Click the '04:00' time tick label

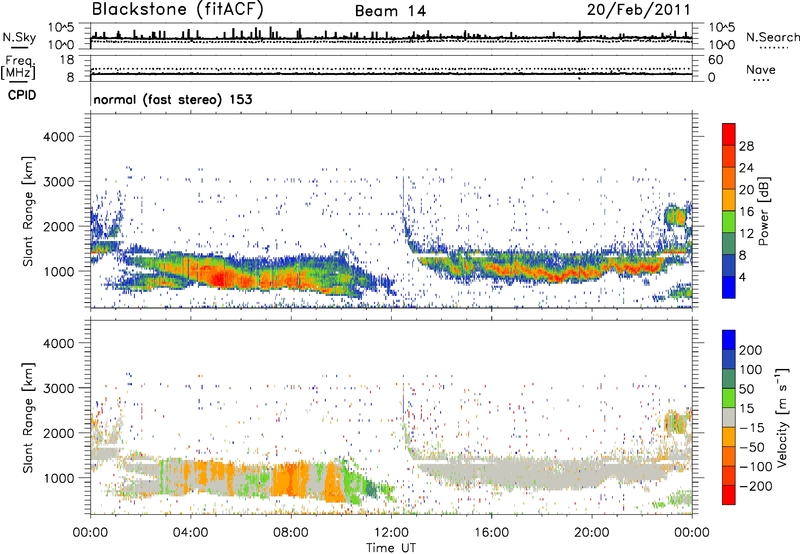pos(190,533)
